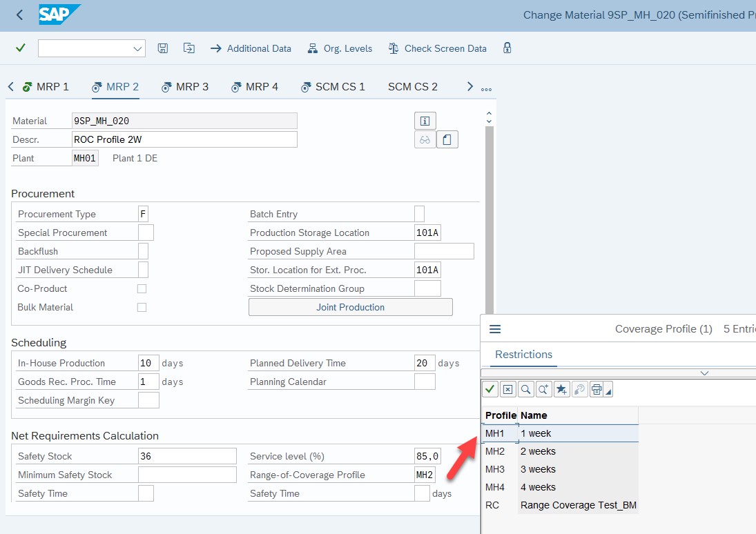Viewport: 756px width, 534px height.
Task: Enable the Backflush checkbox
Action: coord(142,251)
